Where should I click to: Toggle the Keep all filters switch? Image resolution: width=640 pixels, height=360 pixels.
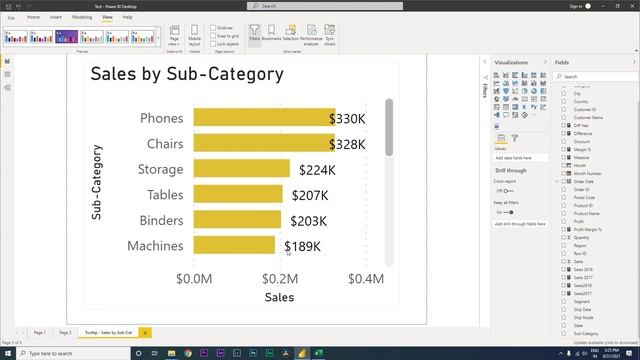(x=509, y=212)
